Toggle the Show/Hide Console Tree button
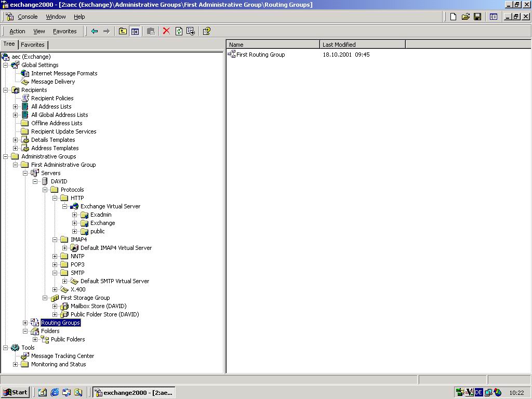 [135, 31]
